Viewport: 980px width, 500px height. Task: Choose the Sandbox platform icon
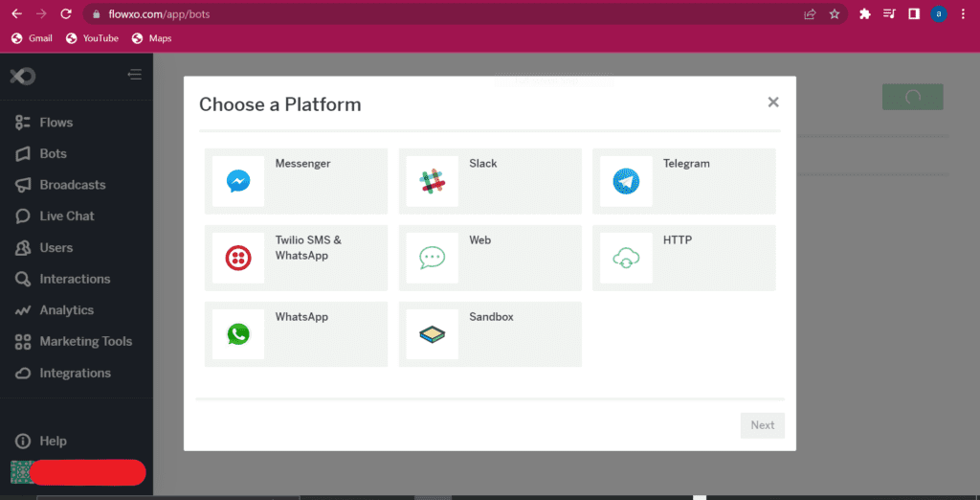click(x=432, y=334)
